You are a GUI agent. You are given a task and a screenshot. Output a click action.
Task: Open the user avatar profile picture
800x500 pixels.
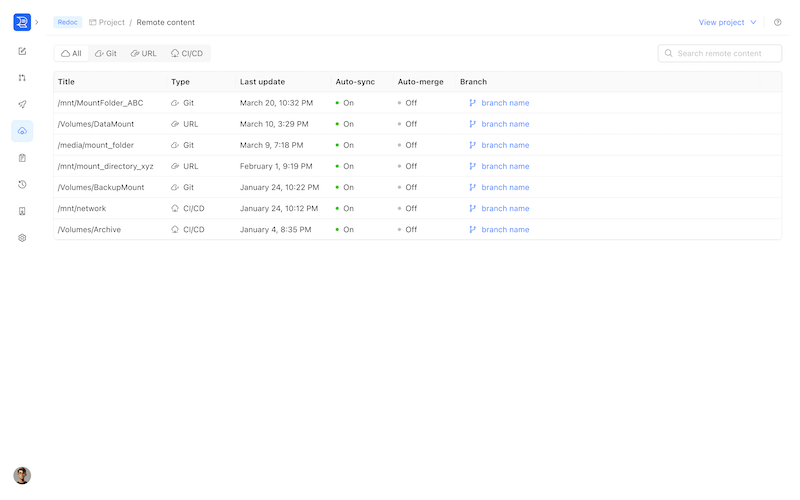pos(22,476)
